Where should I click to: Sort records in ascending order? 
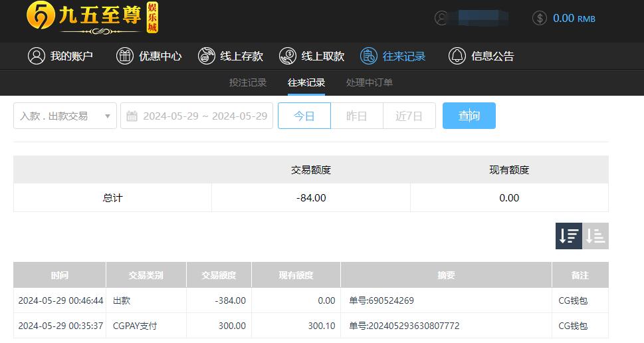click(595, 236)
